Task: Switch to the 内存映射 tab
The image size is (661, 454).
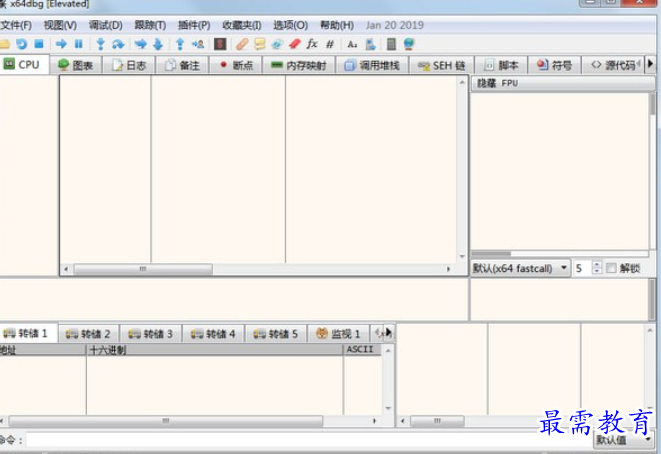Action: 299,65
